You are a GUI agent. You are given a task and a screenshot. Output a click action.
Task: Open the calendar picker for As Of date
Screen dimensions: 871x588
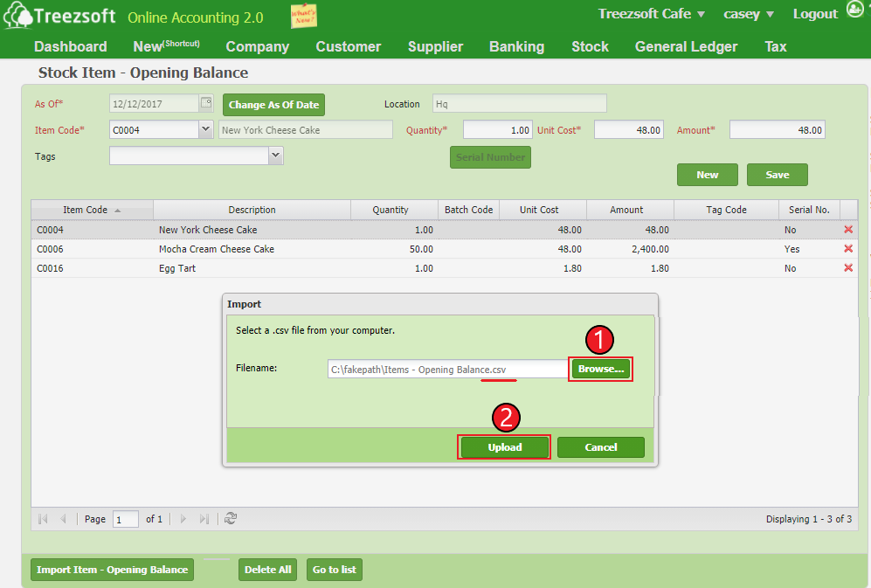pos(204,102)
